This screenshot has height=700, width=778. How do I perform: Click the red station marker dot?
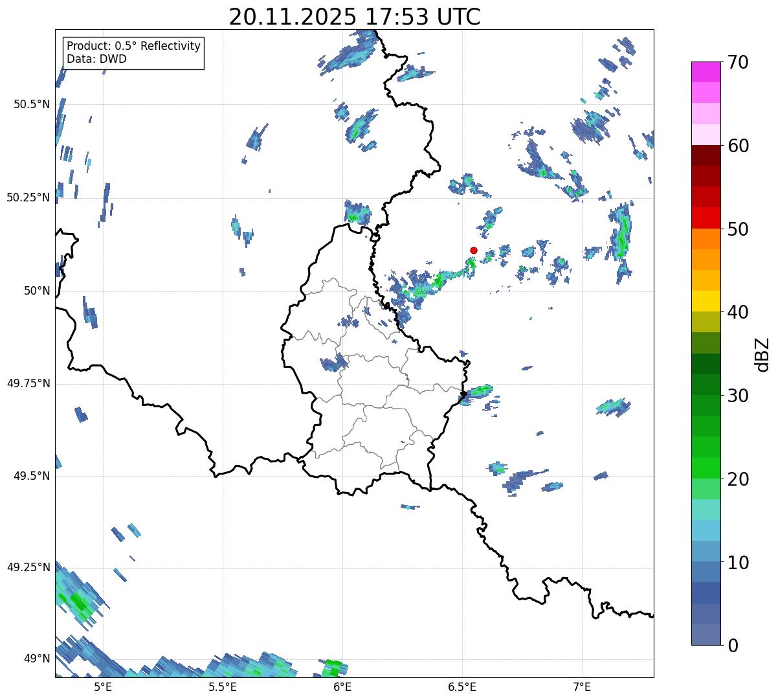[474, 250]
